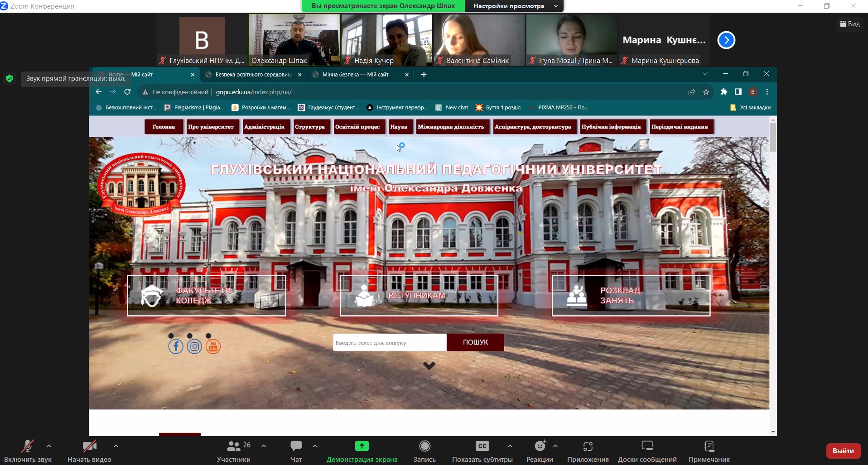Click search text field on website

point(390,343)
